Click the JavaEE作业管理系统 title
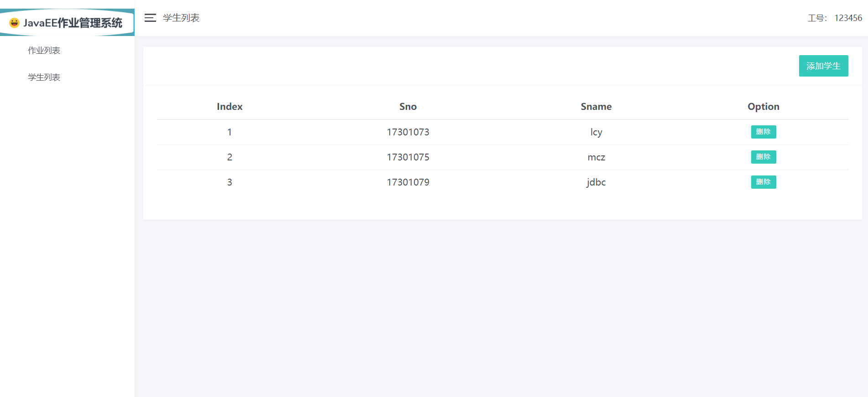 73,23
